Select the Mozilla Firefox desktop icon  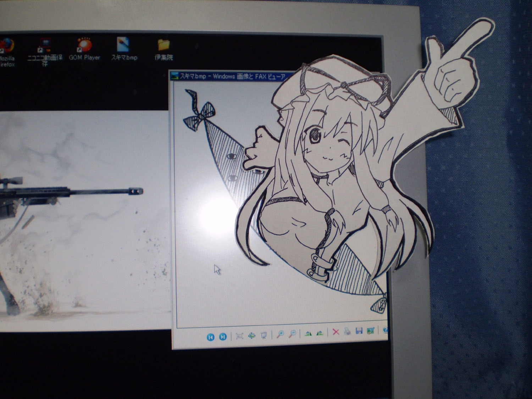(x=6, y=52)
